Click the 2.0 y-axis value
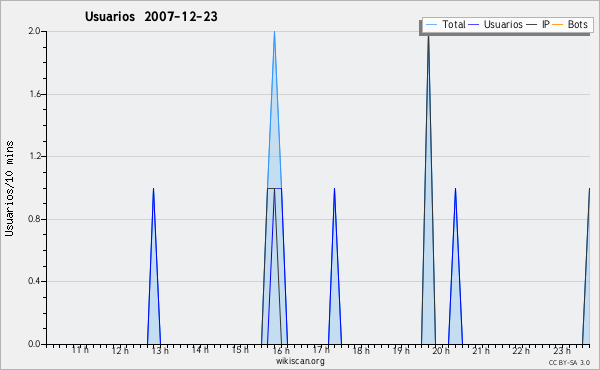 pyautogui.click(x=34, y=31)
